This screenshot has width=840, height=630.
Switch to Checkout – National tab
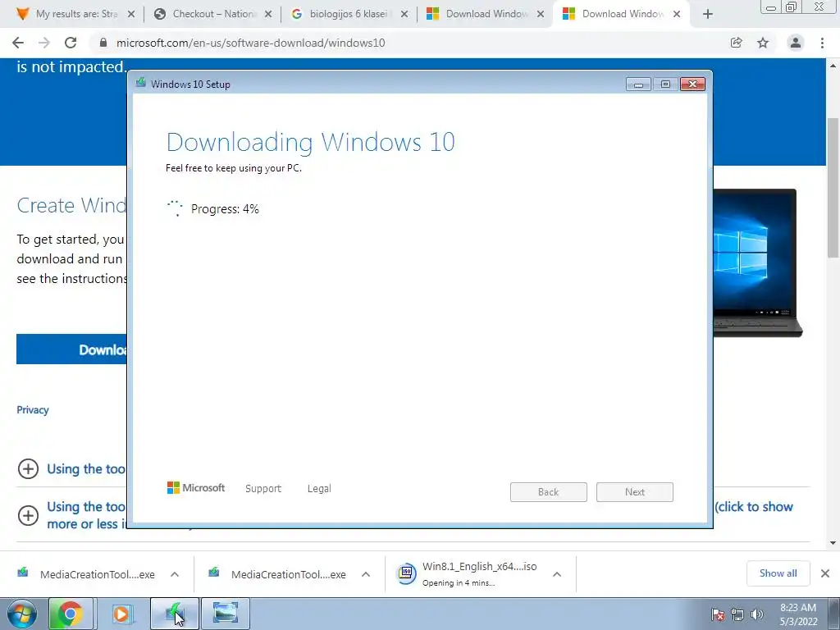click(x=214, y=15)
